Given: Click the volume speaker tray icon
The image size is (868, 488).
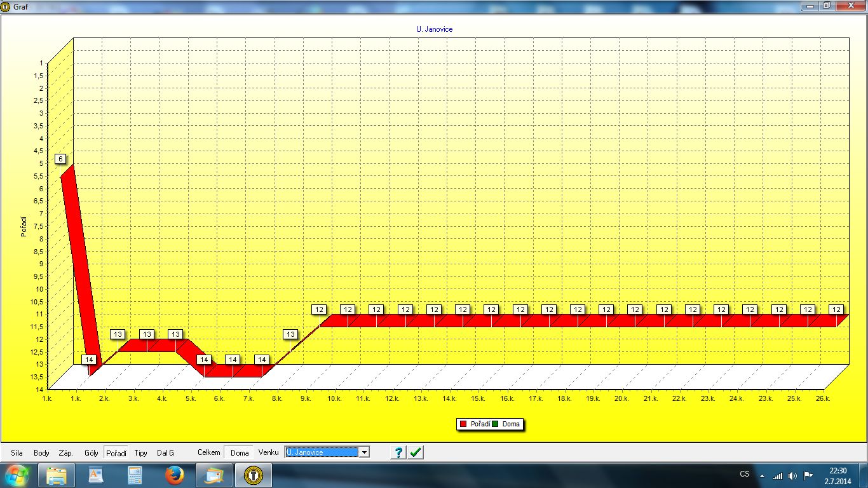Looking at the screenshot, I should 792,475.
